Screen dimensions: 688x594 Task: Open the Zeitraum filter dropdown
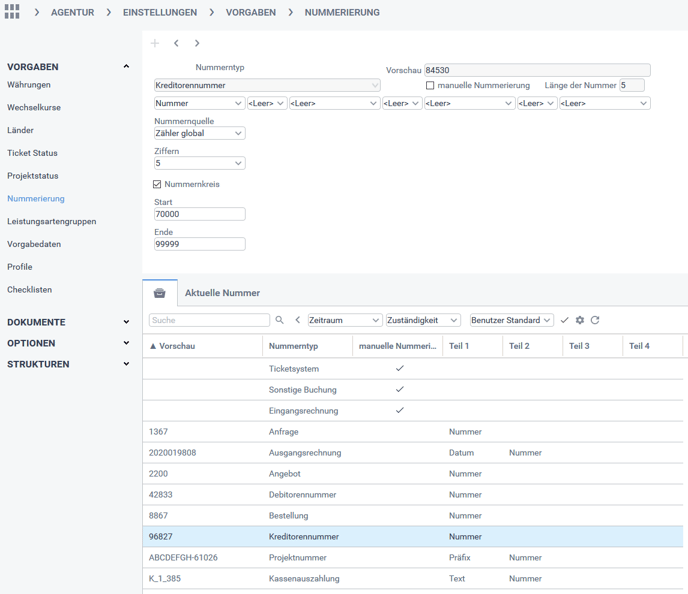tap(344, 320)
